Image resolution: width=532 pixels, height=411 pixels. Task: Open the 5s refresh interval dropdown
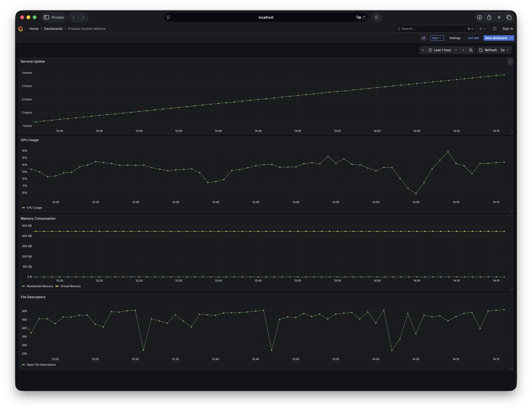tap(505, 50)
